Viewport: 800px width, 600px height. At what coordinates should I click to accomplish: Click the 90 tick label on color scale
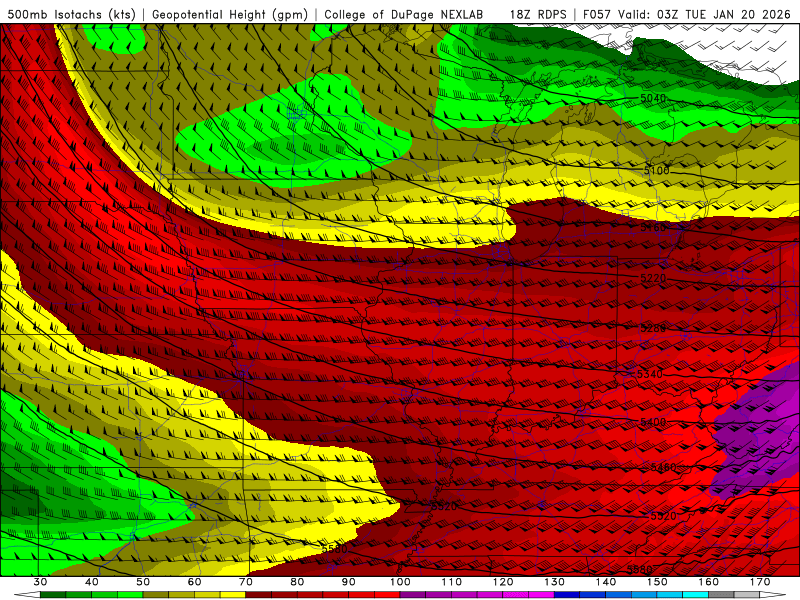(349, 582)
